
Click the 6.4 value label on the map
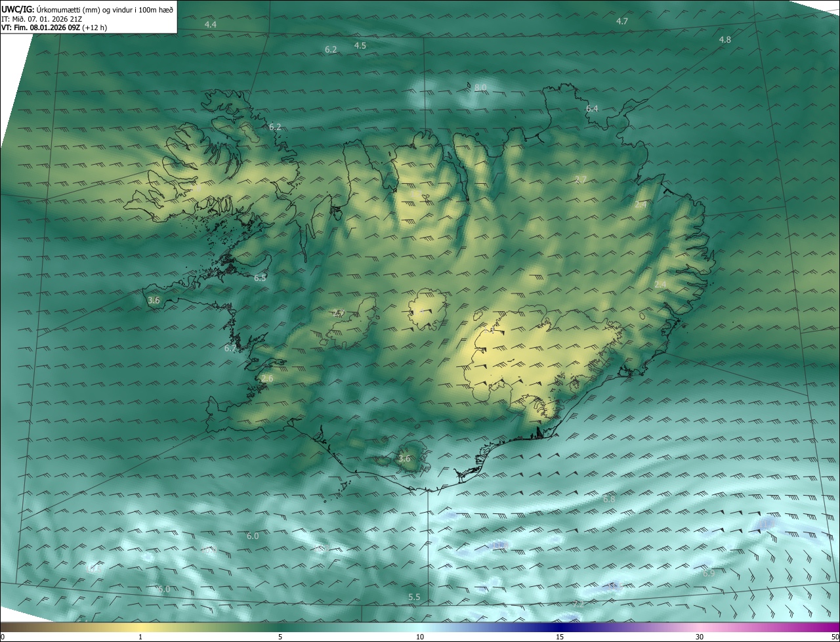point(592,108)
